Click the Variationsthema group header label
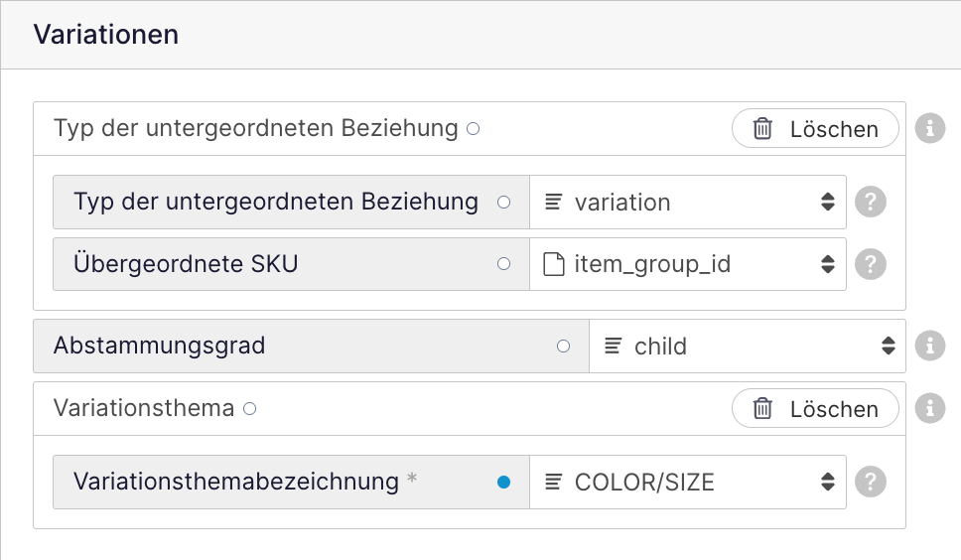This screenshot has height=560, width=961. click(x=144, y=408)
